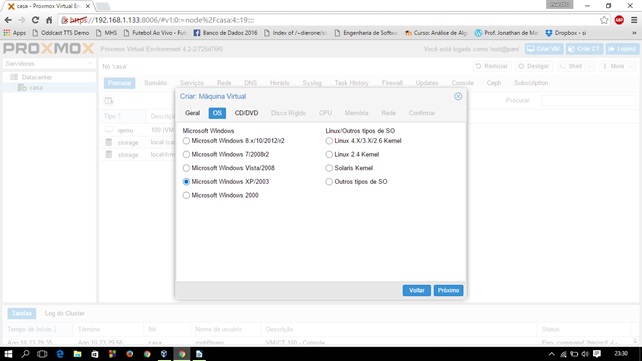Open the blank new browser tab
This screenshot has height=361, width=642.
[102, 6]
